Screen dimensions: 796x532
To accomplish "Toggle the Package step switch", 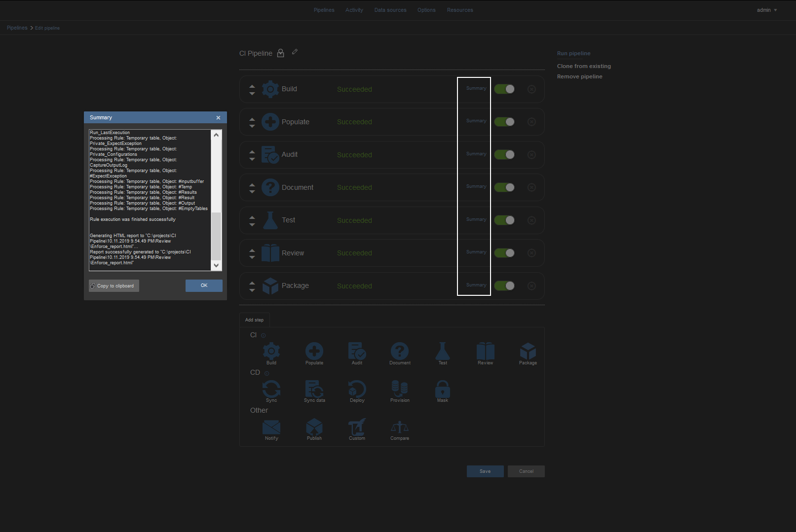I will pos(504,285).
